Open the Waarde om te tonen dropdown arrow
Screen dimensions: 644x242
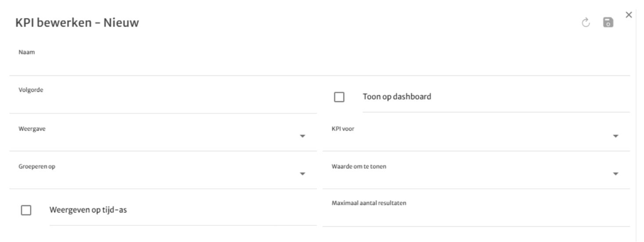click(x=615, y=174)
